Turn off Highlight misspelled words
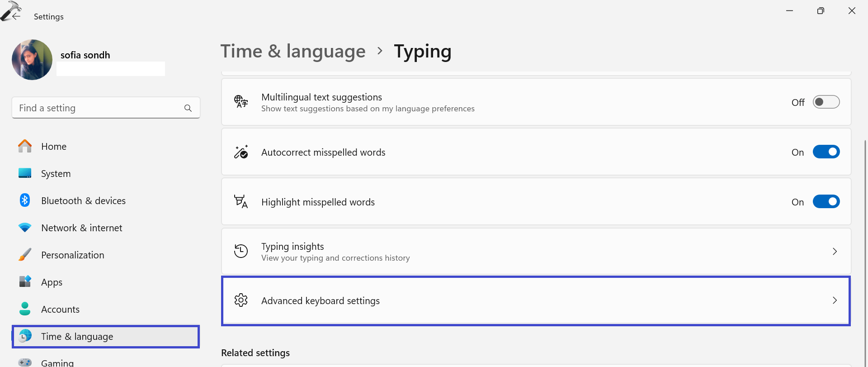 pos(826,201)
